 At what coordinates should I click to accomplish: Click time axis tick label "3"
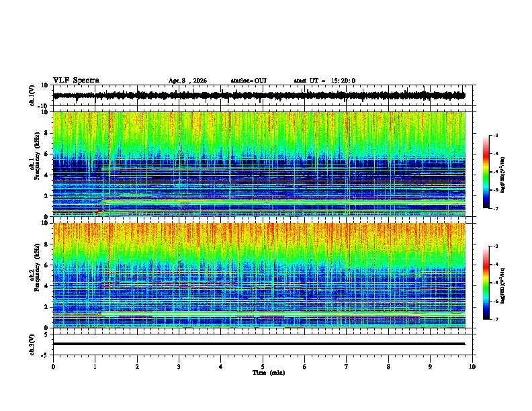click(x=179, y=367)
